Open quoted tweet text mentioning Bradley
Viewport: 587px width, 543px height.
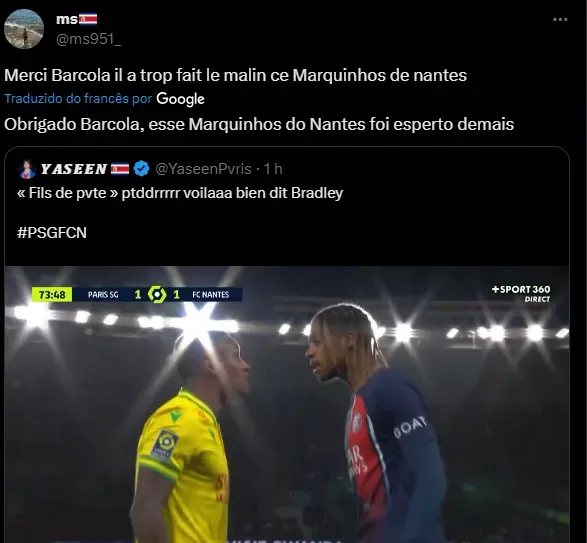180,193
